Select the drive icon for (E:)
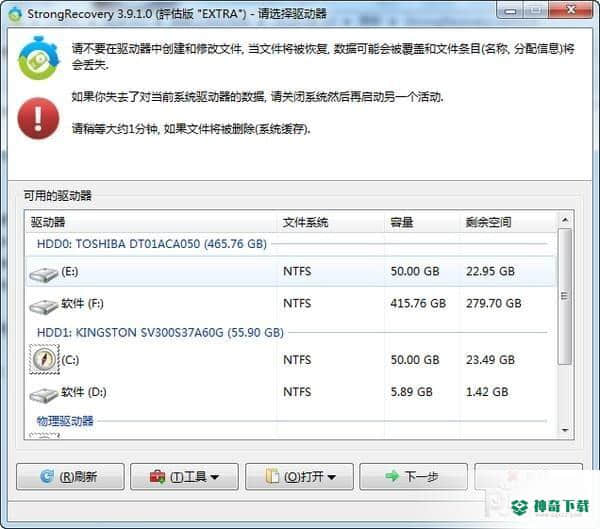Viewport: 600px width, 529px height. point(44,274)
